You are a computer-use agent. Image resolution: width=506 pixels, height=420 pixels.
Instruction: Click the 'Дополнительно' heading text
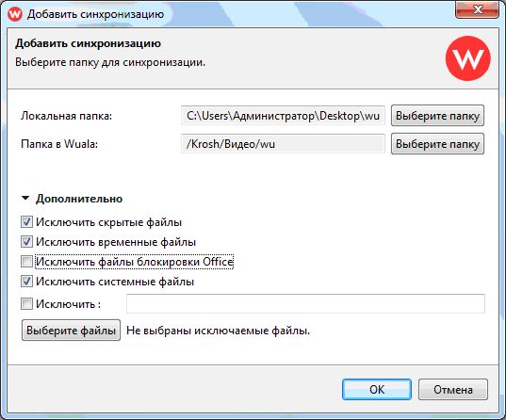[79, 199]
